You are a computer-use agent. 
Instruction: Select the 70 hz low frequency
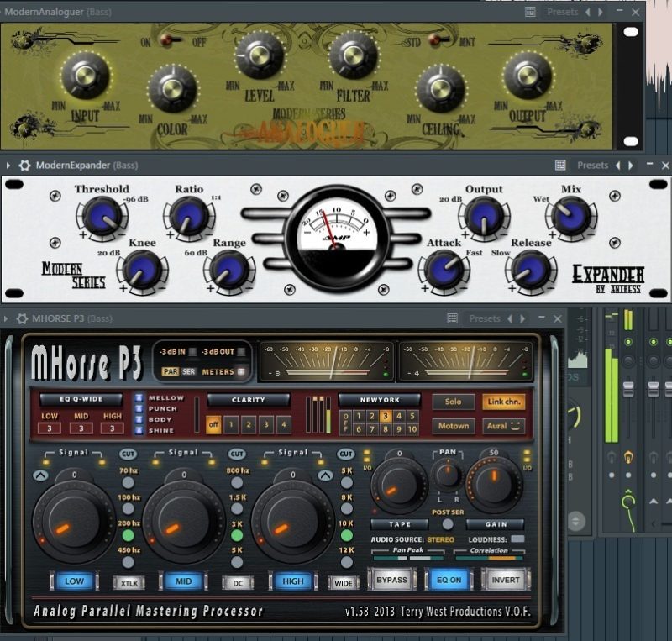pos(129,483)
